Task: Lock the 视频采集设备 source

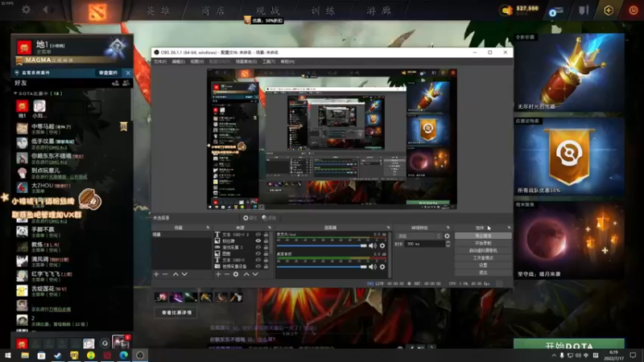Action: click(266, 266)
